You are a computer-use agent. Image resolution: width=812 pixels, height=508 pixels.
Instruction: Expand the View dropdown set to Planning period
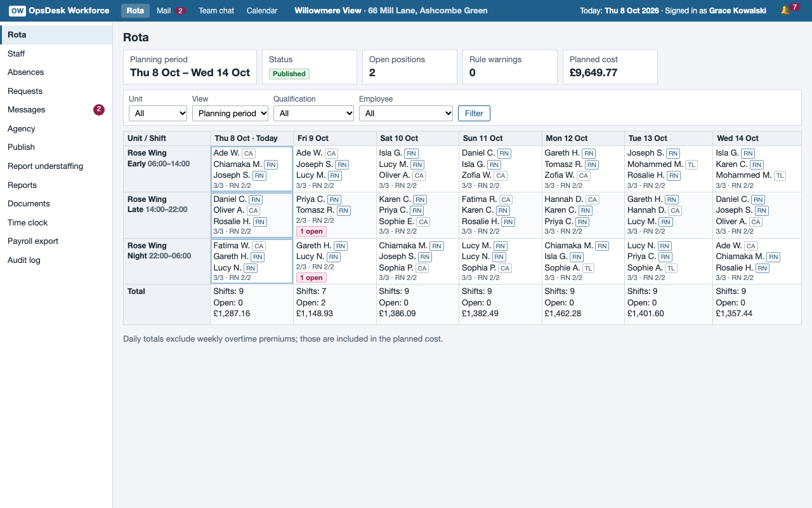click(x=230, y=113)
